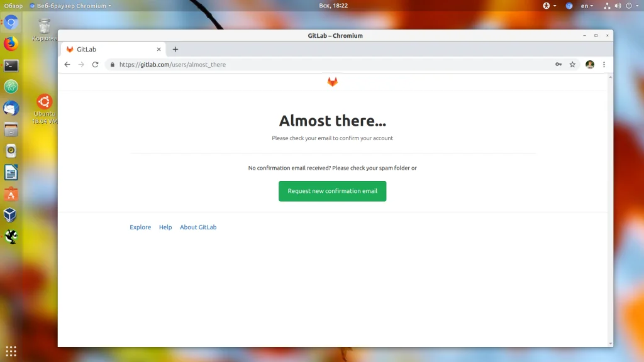This screenshot has width=644, height=362.
Task: Reload the GitLab page
Action: tap(96, 65)
